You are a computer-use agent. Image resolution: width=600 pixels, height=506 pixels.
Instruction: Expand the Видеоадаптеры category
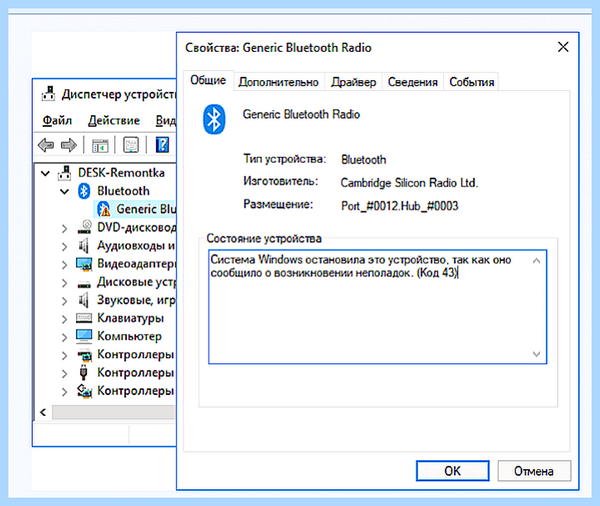64,264
